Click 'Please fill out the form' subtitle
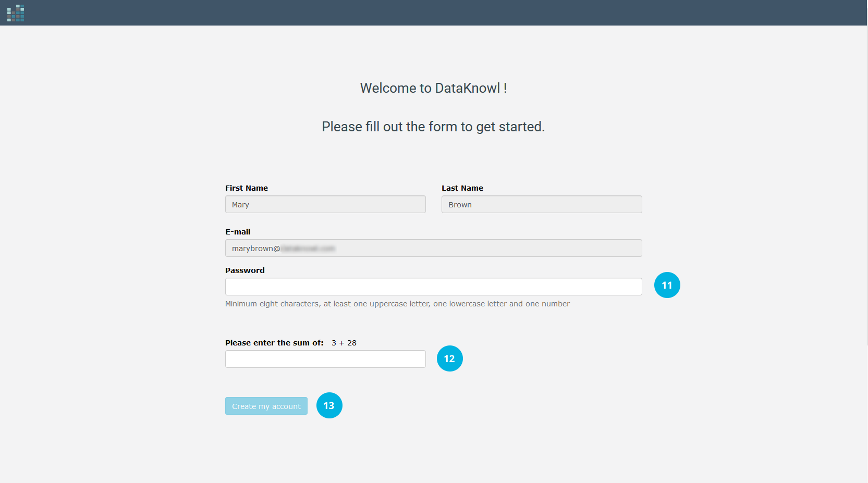The image size is (868, 483). pyautogui.click(x=433, y=127)
